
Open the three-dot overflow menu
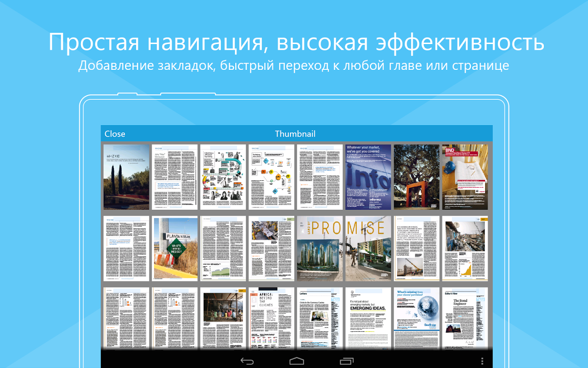[x=482, y=361]
